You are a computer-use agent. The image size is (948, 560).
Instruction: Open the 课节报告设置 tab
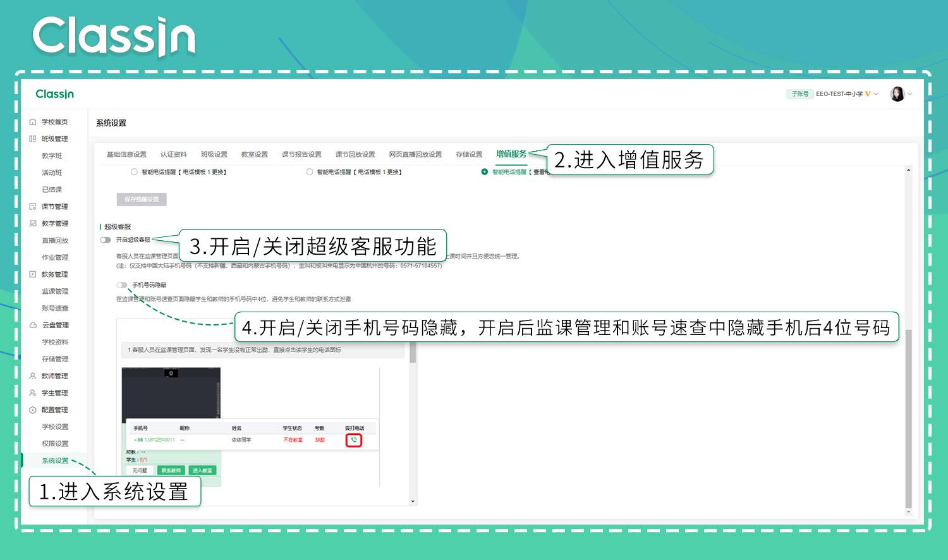pos(301,154)
